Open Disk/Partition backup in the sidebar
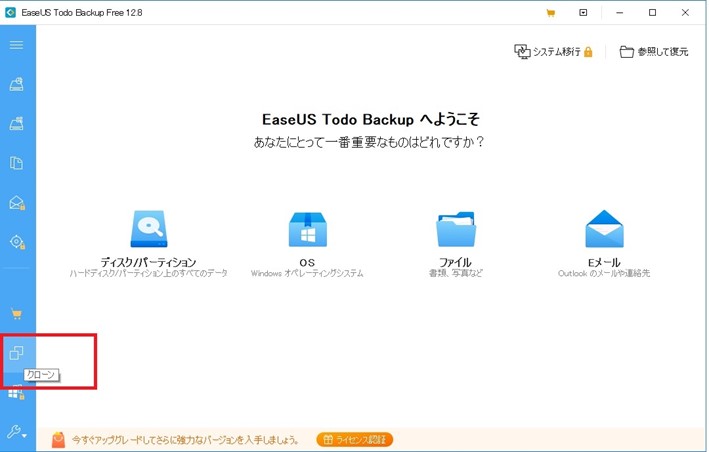 click(17, 84)
